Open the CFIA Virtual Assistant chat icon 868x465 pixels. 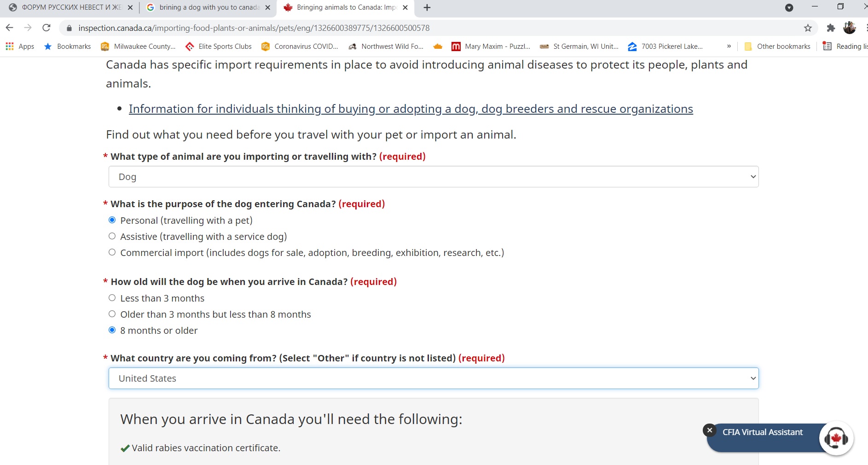point(836,438)
